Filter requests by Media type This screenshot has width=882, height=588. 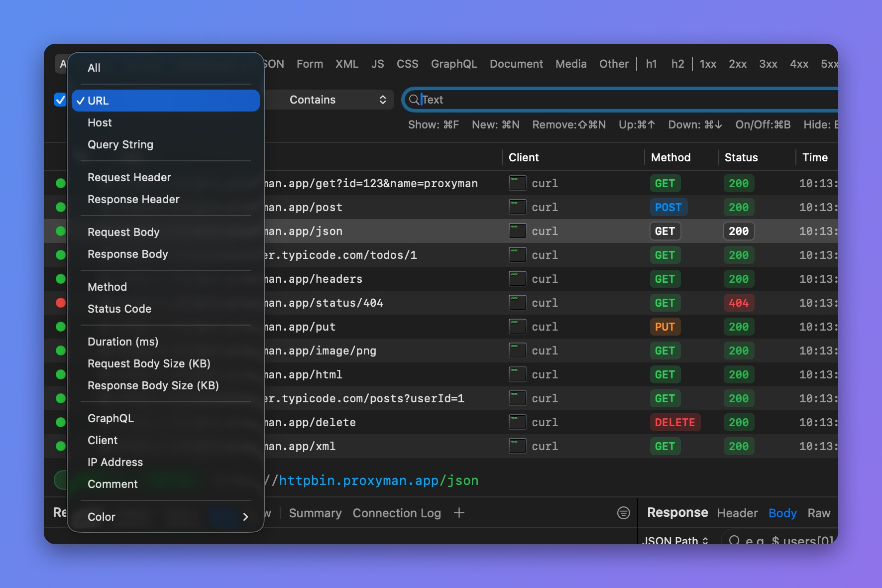coord(571,64)
